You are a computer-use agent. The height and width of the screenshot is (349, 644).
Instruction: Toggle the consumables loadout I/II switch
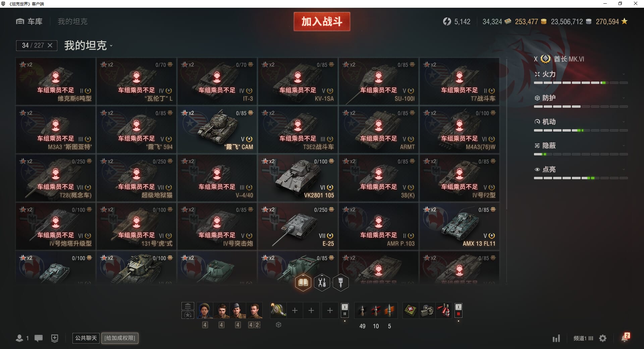click(458, 310)
